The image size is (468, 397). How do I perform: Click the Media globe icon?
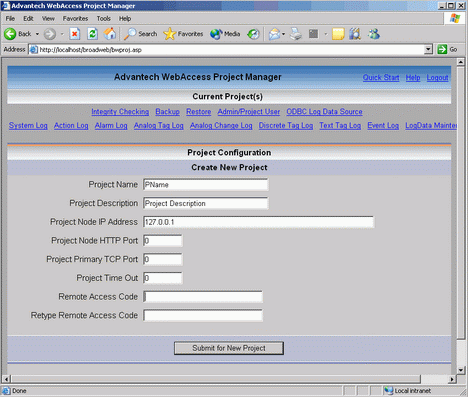click(x=216, y=34)
